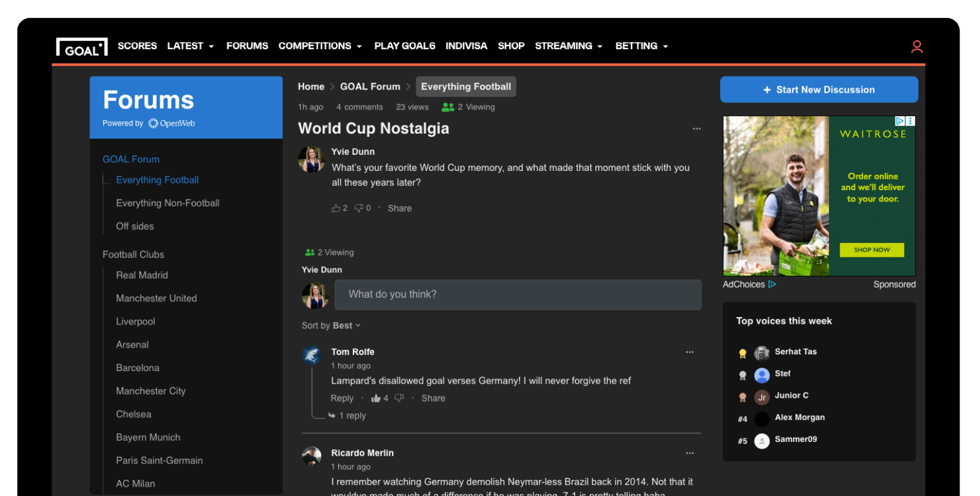980x496 pixels.
Task: Go to the FORUMS nav item
Action: [x=247, y=46]
